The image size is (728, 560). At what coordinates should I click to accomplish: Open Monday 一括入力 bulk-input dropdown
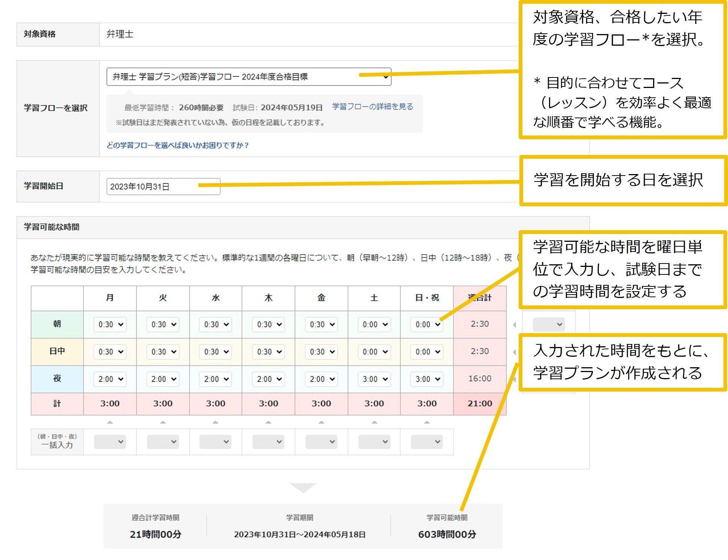click(110, 442)
